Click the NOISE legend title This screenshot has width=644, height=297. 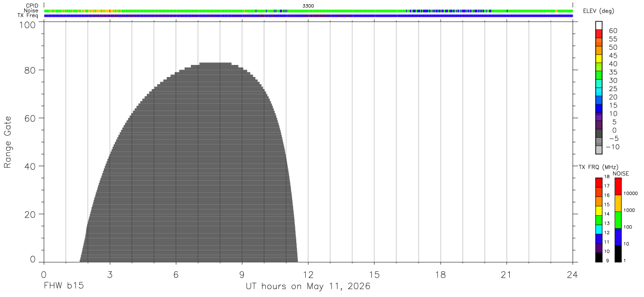(621, 173)
